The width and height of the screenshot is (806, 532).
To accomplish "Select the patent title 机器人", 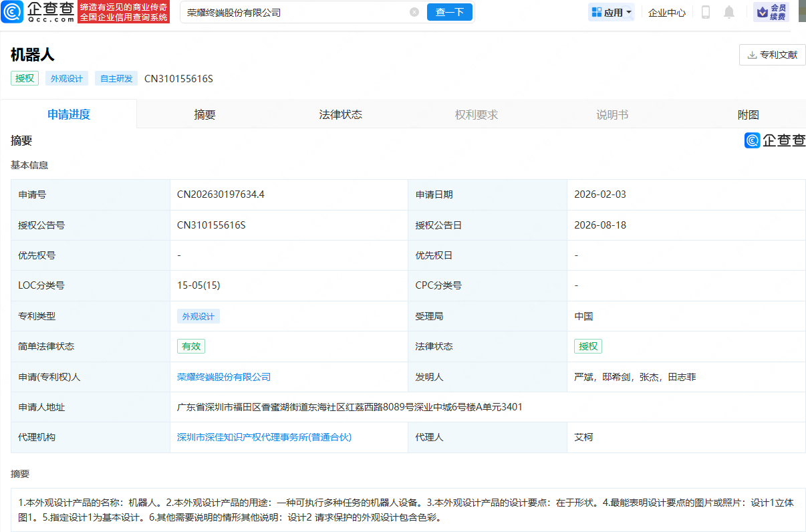I will [x=32, y=55].
